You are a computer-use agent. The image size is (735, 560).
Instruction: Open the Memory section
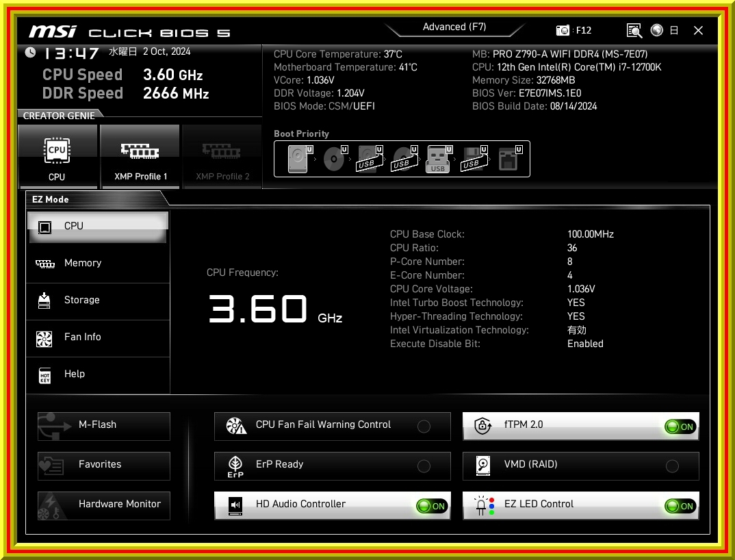tap(97, 264)
